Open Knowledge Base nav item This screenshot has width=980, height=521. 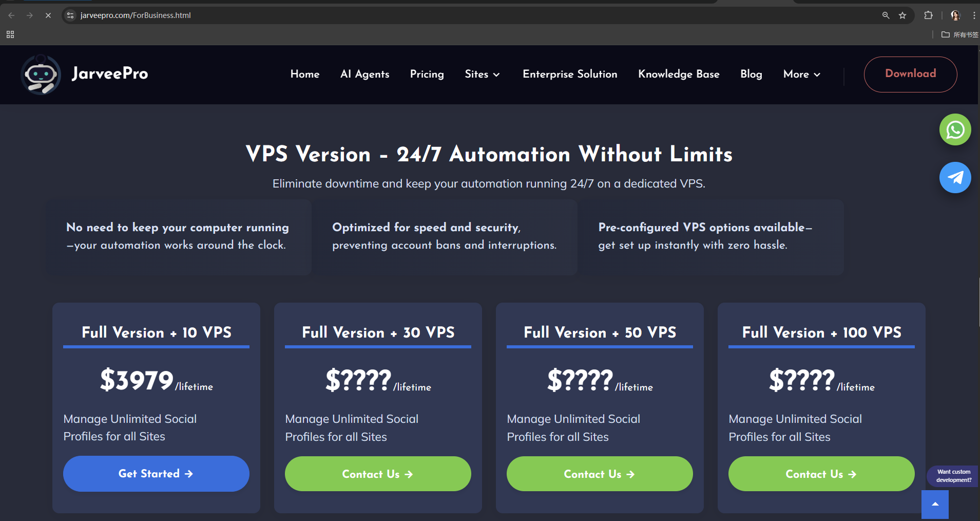679,74
